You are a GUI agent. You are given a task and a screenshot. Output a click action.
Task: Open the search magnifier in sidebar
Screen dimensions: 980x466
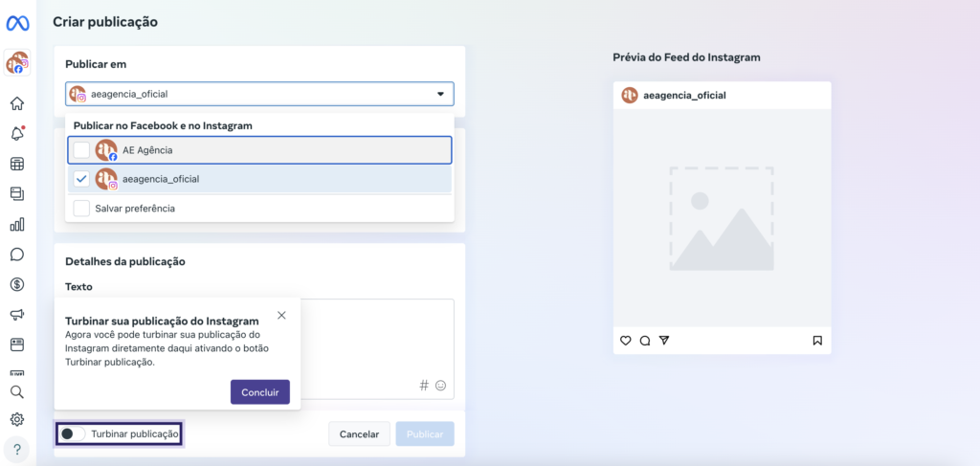pyautogui.click(x=17, y=391)
